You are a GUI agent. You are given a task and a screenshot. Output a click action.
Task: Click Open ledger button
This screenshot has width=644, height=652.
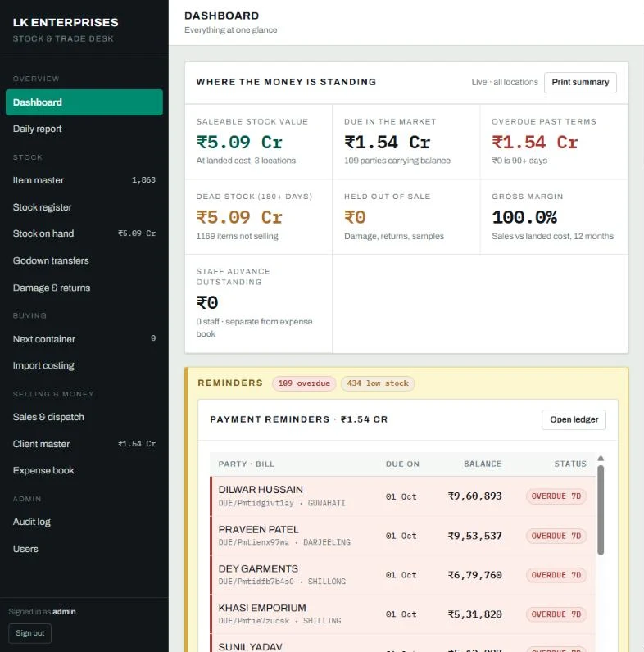click(x=574, y=419)
